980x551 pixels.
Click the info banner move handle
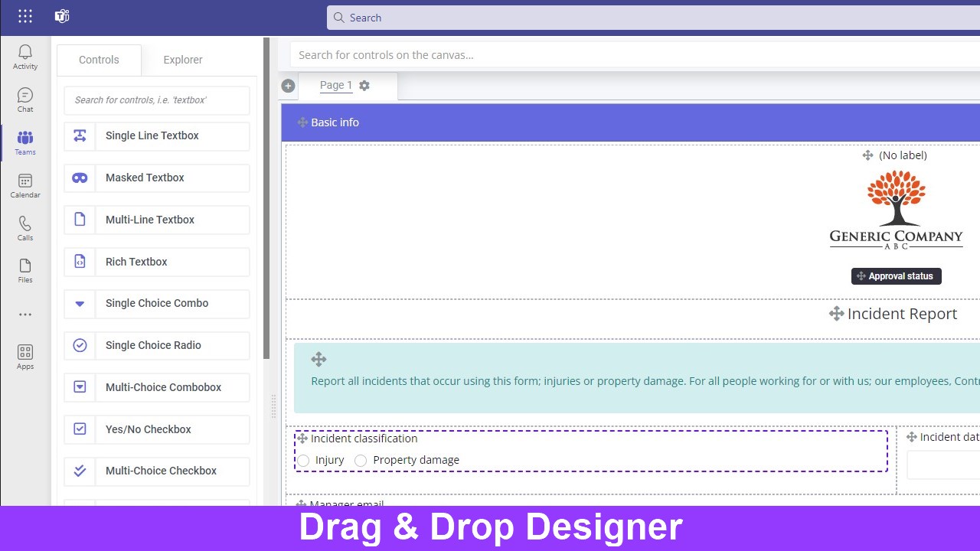318,359
